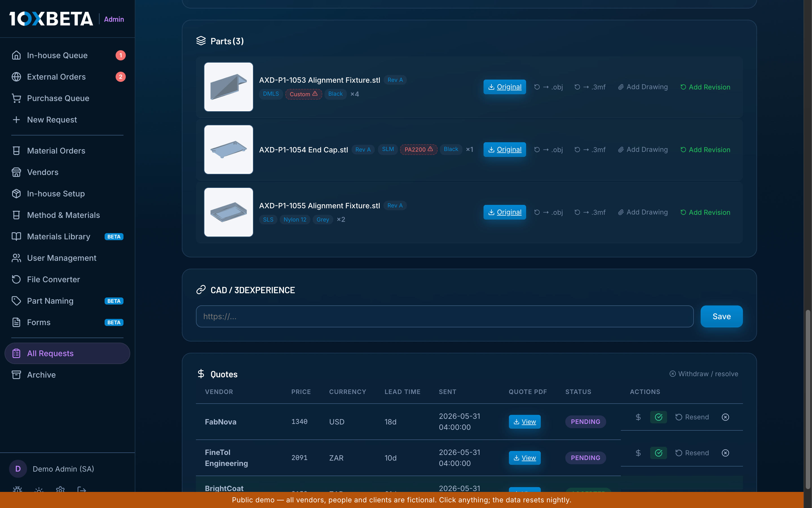Click the Materials Library book icon

pos(16,237)
